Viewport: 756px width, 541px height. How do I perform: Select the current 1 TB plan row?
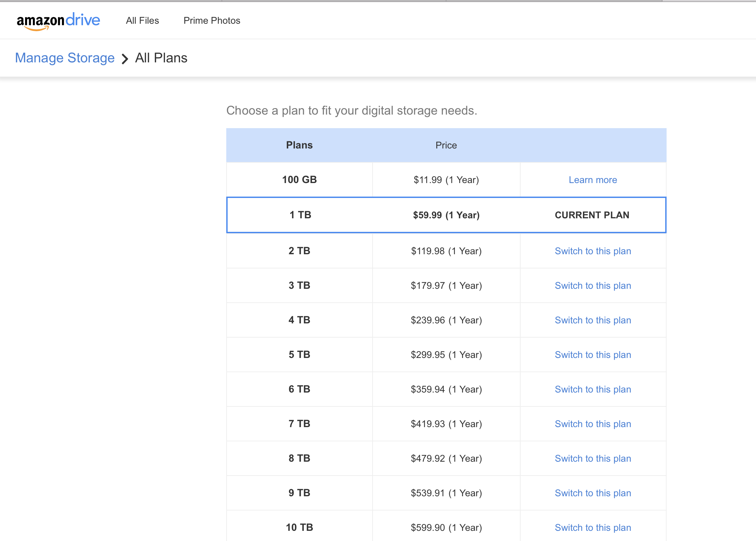click(x=446, y=215)
